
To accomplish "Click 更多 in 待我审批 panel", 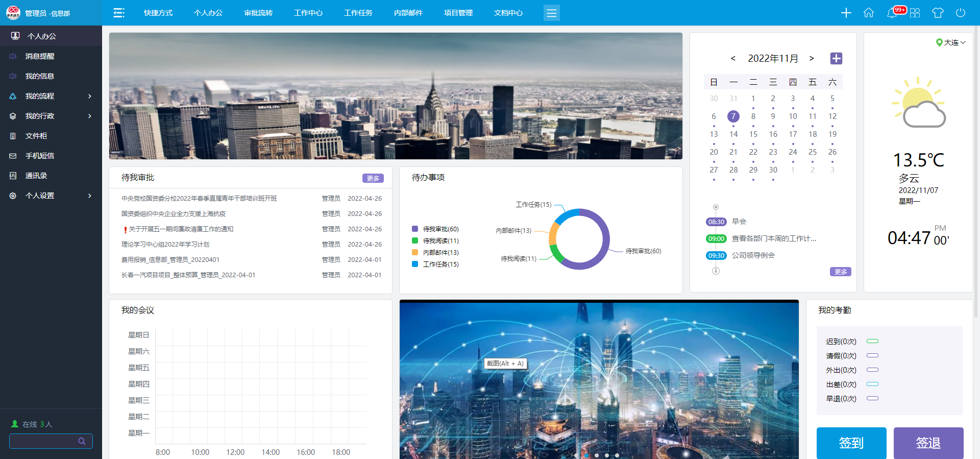I will 373,178.
